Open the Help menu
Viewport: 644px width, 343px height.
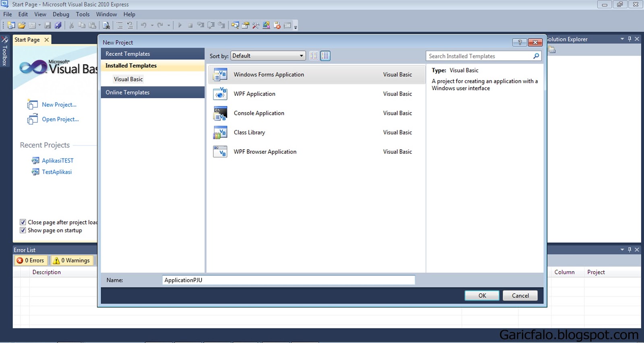[x=129, y=14]
